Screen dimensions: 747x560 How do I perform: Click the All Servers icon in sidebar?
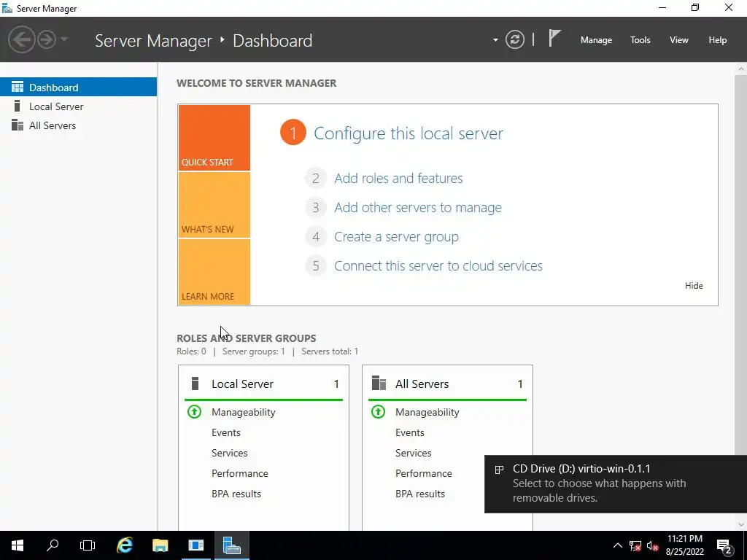pos(18,125)
